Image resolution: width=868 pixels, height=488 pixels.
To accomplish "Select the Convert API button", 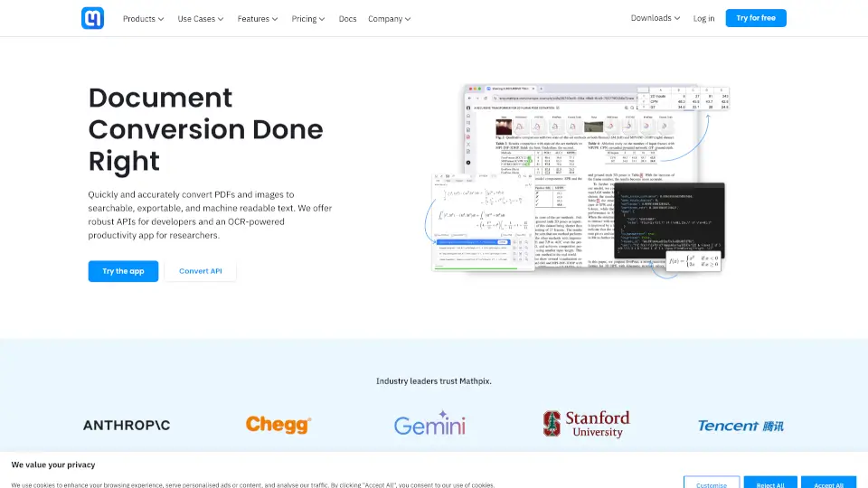I will [200, 271].
